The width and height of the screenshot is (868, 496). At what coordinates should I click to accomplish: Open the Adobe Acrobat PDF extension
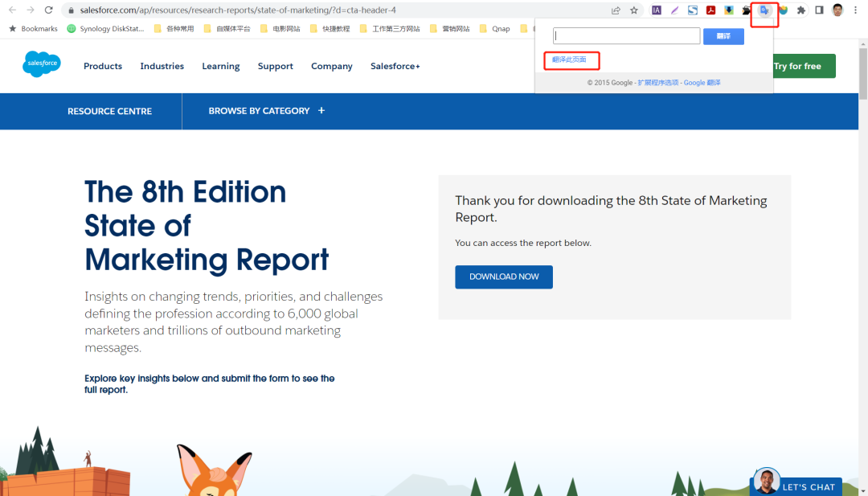[x=710, y=10]
